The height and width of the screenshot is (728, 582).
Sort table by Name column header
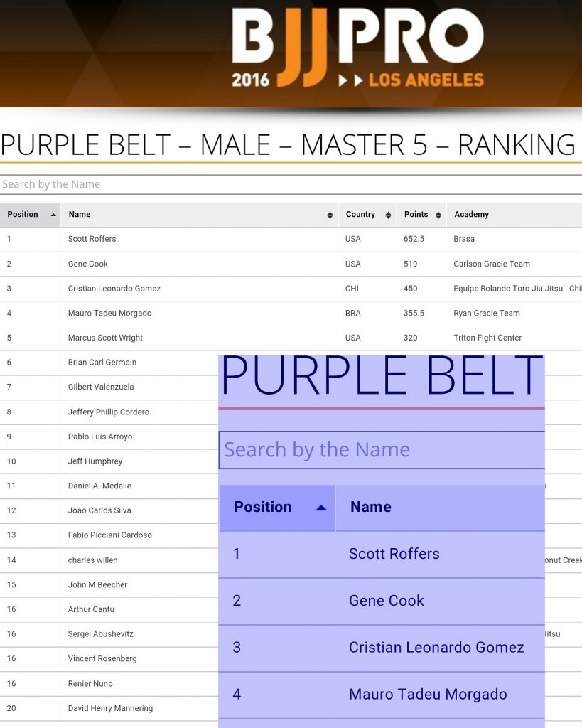pos(200,215)
